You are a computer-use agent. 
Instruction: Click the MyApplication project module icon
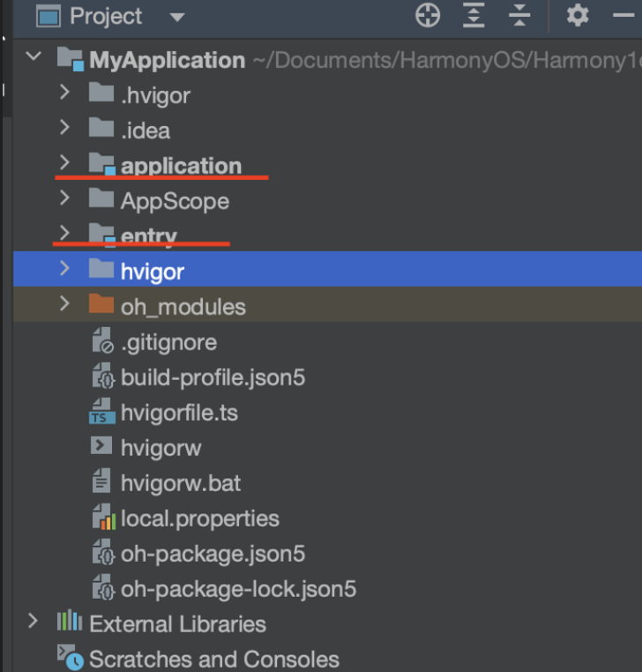[71, 59]
